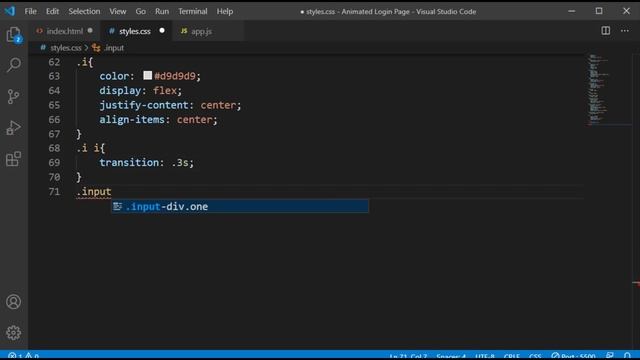The image size is (640, 360).
Task: Click the suggestion icon beside .input-div.one
Action: (x=118, y=207)
